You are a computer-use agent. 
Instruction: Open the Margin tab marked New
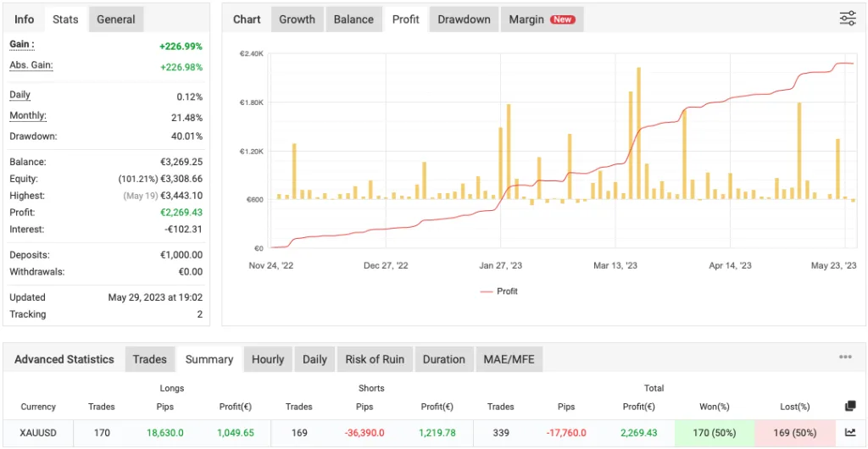pos(542,19)
